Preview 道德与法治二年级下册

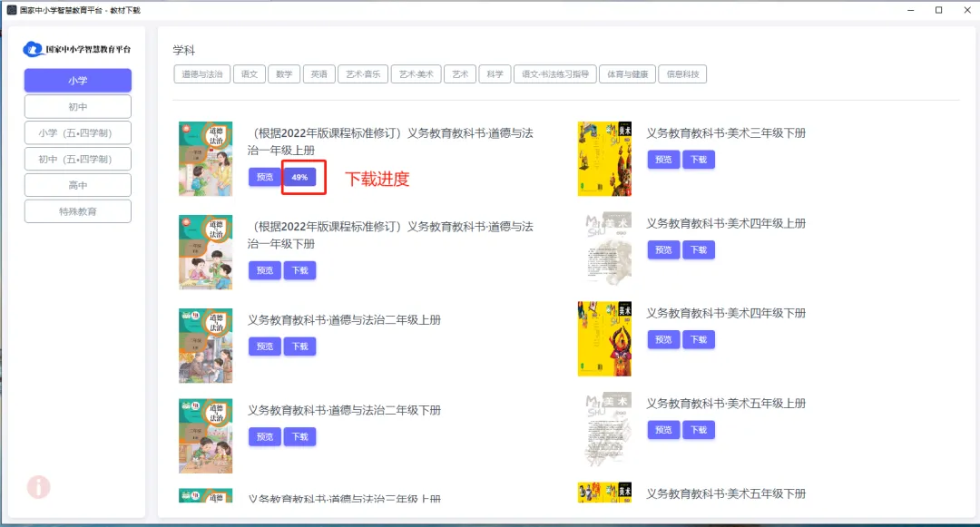pyautogui.click(x=264, y=436)
